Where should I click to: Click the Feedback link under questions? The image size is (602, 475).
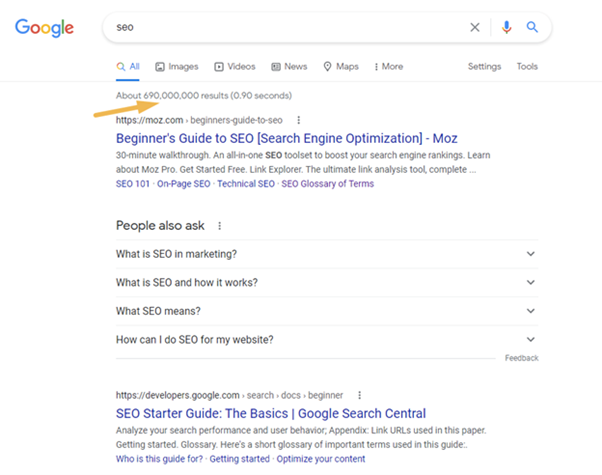coord(521,358)
